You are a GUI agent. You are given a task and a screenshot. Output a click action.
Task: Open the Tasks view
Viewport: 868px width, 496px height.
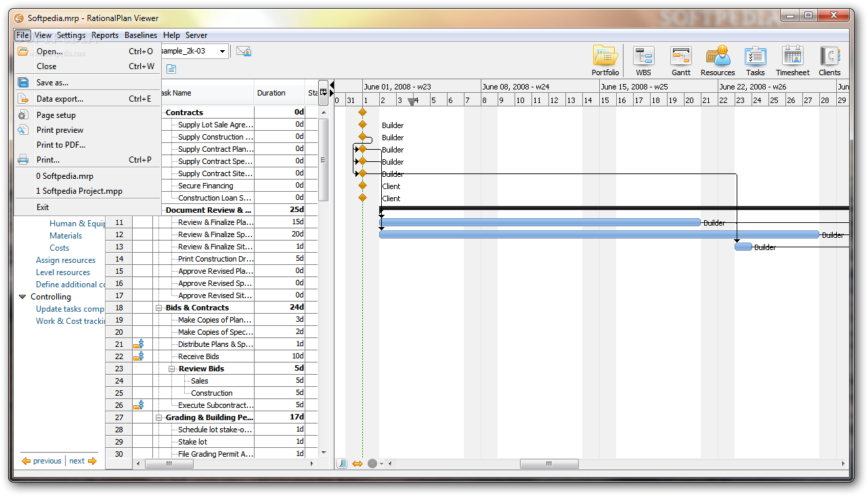pyautogui.click(x=755, y=61)
